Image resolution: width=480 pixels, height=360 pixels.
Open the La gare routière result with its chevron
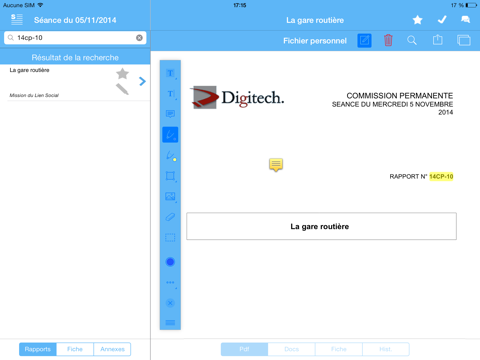[x=142, y=81]
